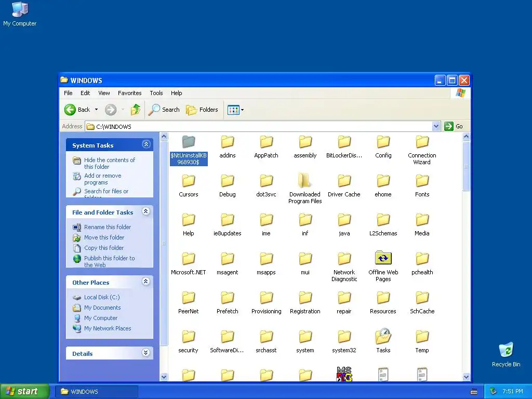This screenshot has width=532, height=399.
Task: Open Local Disk (C:) in Other Places
Action: coord(101,297)
